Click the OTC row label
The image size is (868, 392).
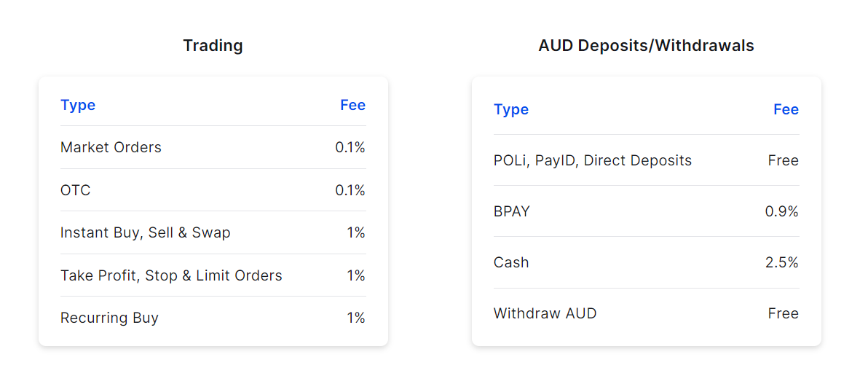(76, 190)
